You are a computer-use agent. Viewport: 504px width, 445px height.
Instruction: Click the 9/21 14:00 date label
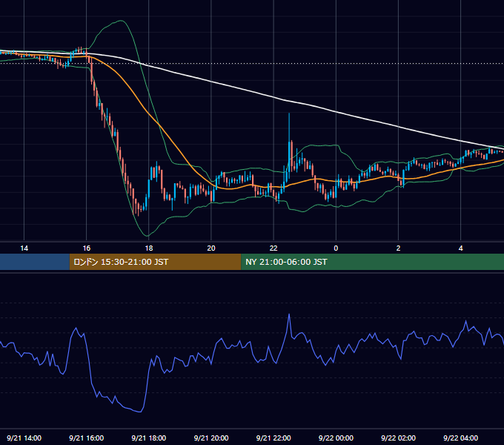pyautogui.click(x=24, y=438)
